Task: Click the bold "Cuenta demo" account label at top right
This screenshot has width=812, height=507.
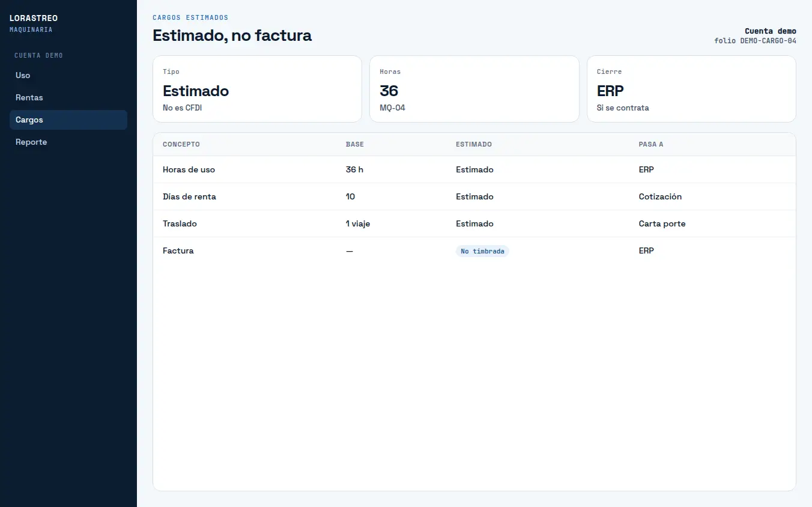Action: (771, 31)
